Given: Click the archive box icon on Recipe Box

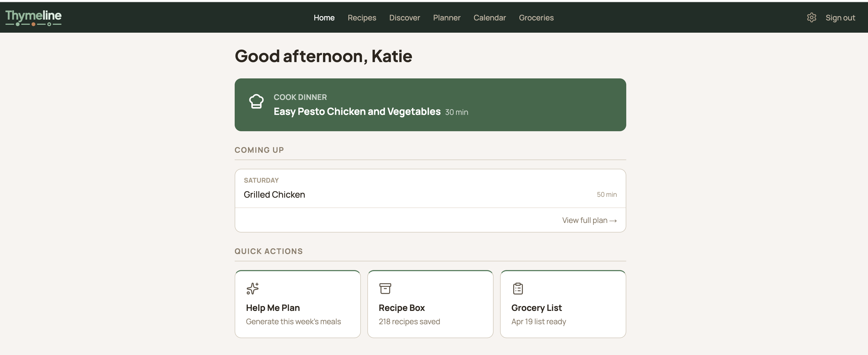Looking at the screenshot, I should pyautogui.click(x=385, y=289).
